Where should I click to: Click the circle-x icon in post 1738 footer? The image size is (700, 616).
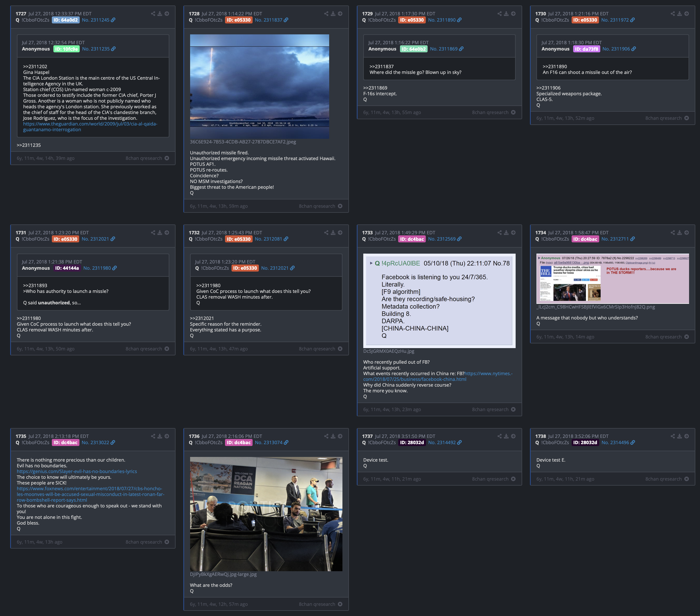(x=687, y=479)
